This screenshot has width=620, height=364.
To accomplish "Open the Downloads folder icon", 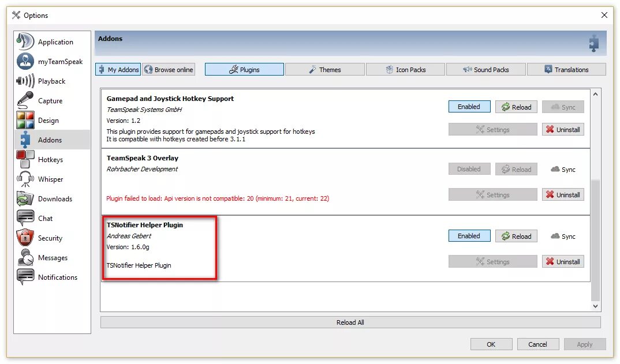I will click(25, 199).
